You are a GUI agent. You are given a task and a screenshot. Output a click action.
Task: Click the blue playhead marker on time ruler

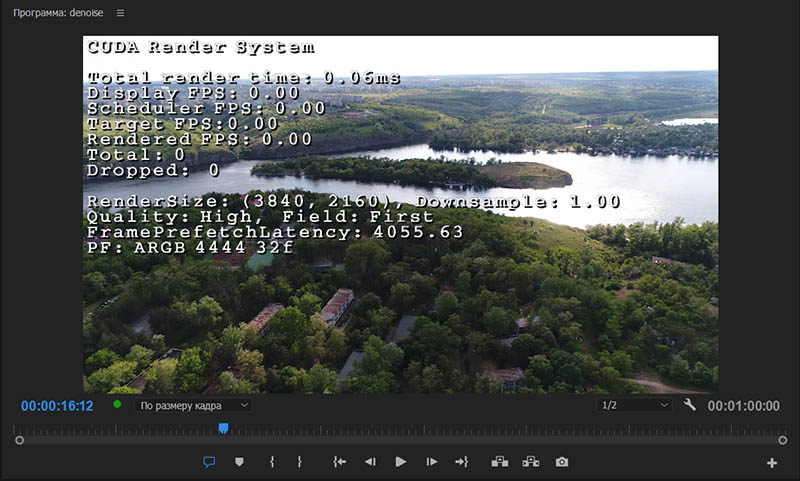point(223,428)
